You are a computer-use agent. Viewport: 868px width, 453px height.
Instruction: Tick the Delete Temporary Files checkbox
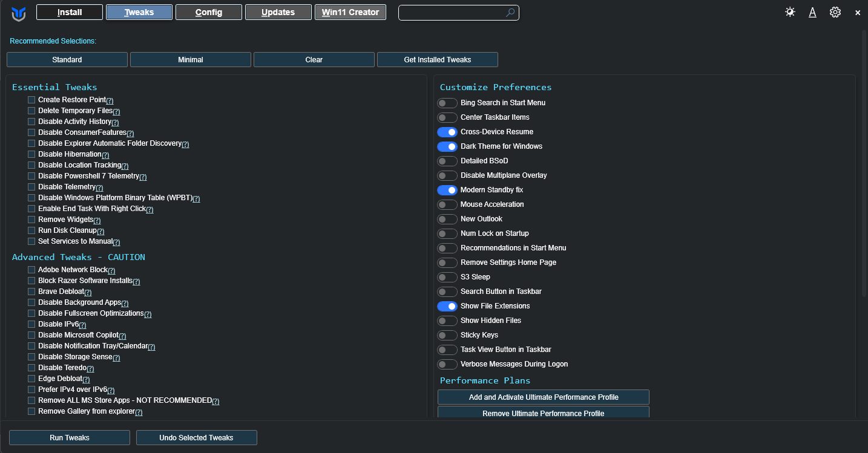pyautogui.click(x=31, y=111)
